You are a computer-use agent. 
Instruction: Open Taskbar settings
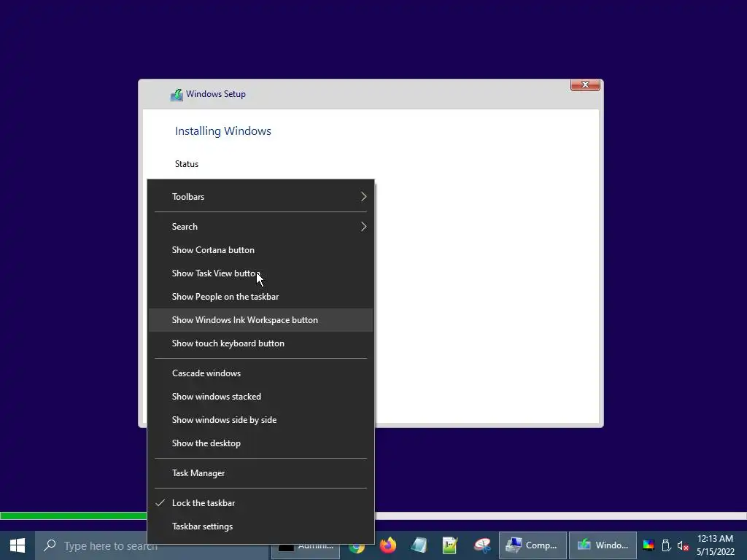click(261, 526)
